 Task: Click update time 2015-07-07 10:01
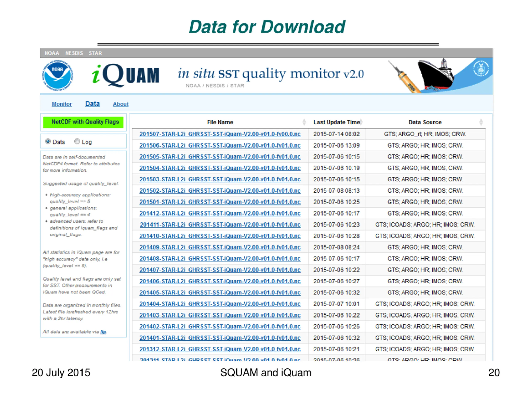pos(336,304)
